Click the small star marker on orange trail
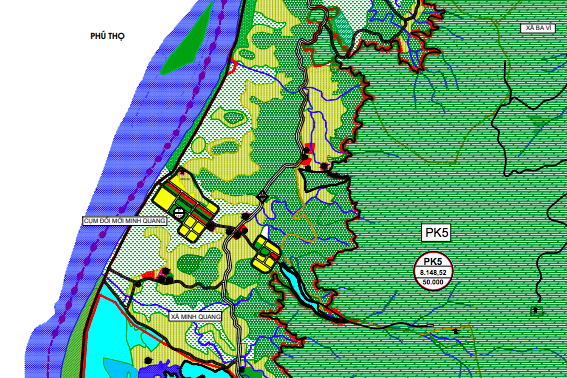 click(456, 331)
